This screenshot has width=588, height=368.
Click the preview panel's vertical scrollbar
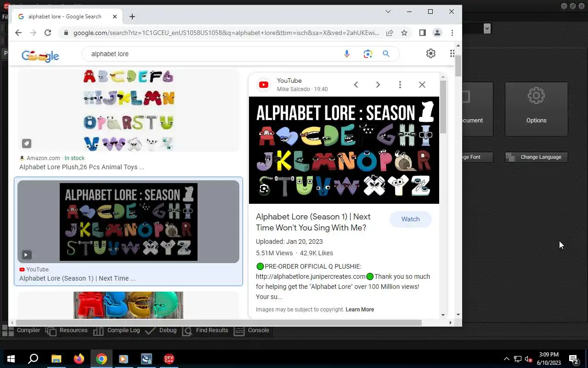pyautogui.click(x=443, y=107)
